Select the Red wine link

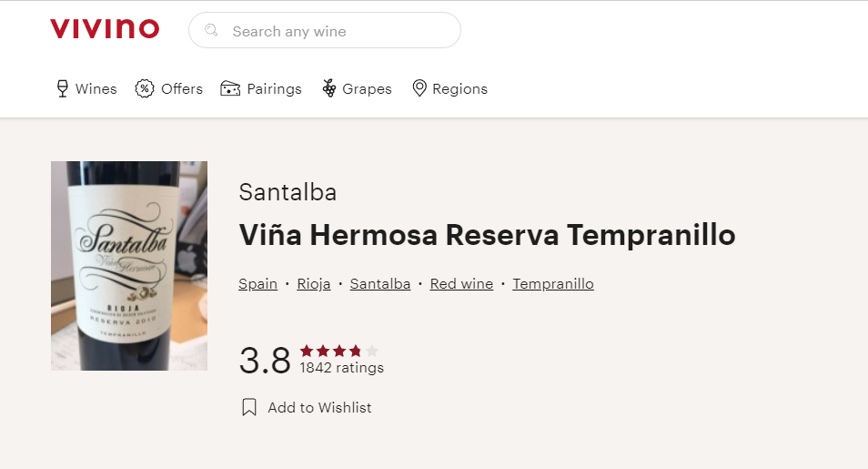pos(461,284)
